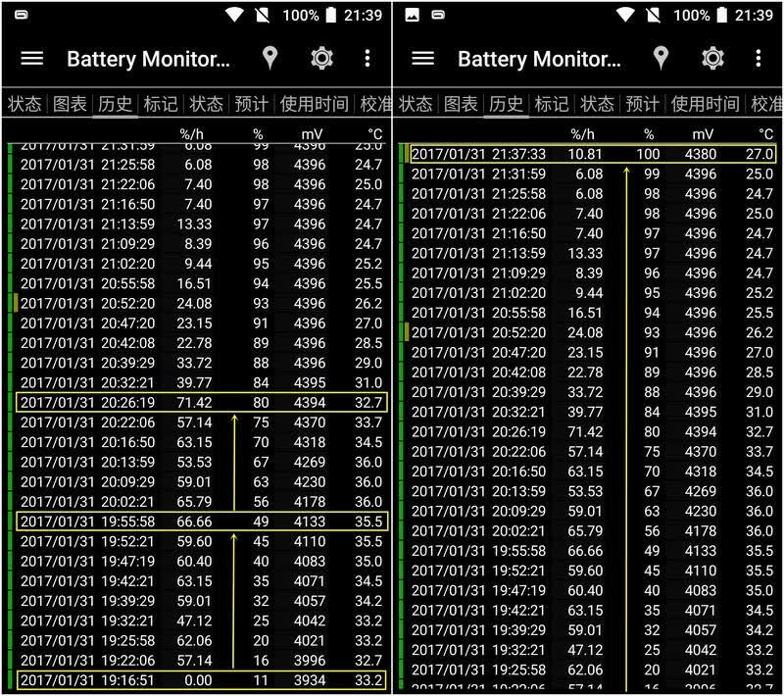Open 使用时间 tab in right screen
This screenshot has width=784, height=696.
[x=705, y=104]
